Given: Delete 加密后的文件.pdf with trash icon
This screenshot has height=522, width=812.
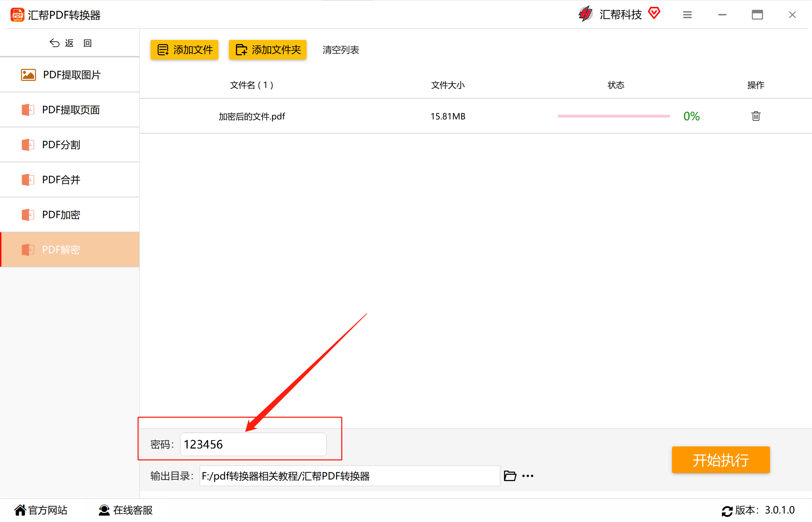Looking at the screenshot, I should click(756, 116).
